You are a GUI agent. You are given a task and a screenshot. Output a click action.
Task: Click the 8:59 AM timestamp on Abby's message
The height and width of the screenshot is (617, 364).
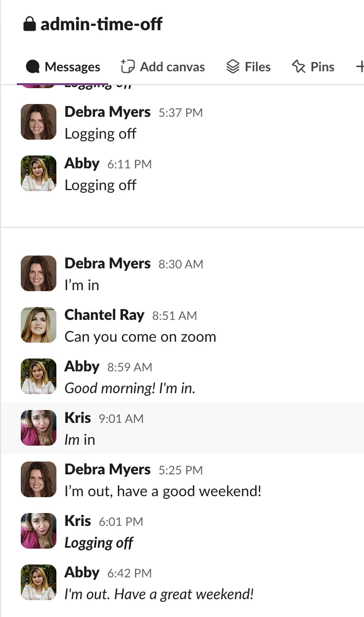[130, 367]
